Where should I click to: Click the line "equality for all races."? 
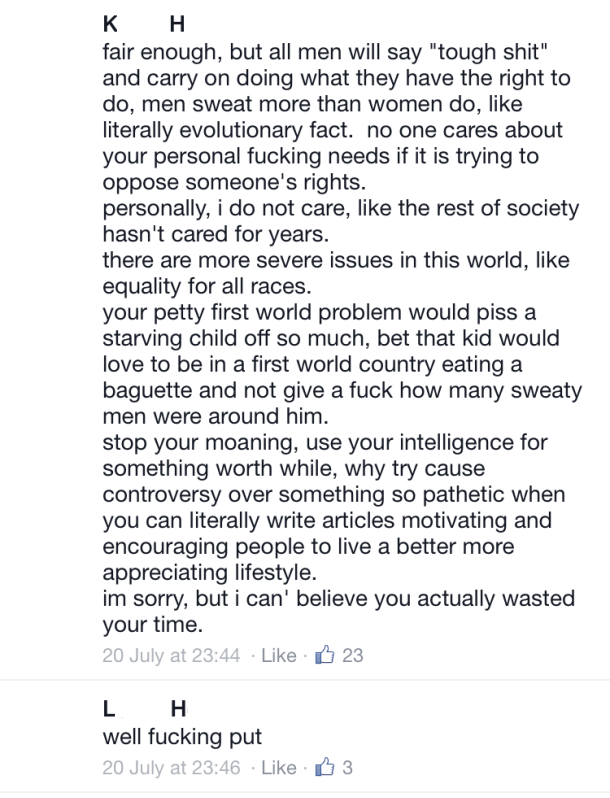(207, 286)
